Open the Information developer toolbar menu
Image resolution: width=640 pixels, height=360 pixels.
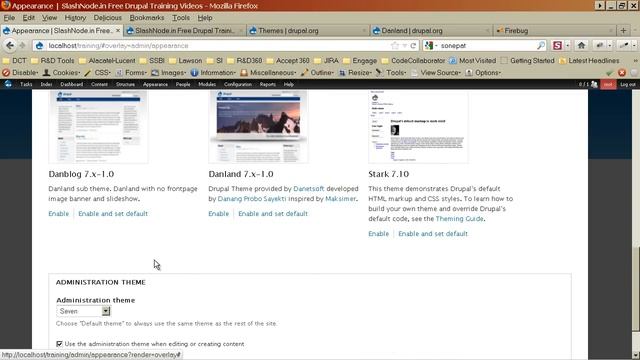[x=213, y=73]
